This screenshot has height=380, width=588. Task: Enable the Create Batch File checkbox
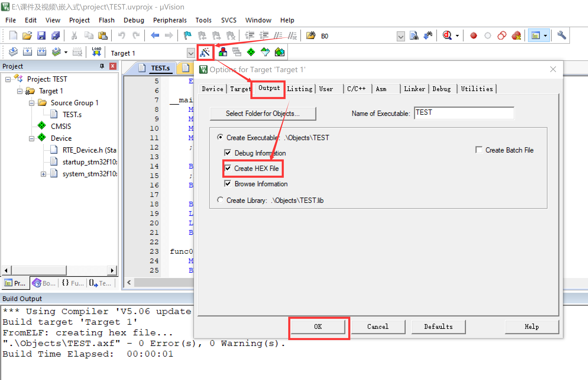click(x=479, y=150)
